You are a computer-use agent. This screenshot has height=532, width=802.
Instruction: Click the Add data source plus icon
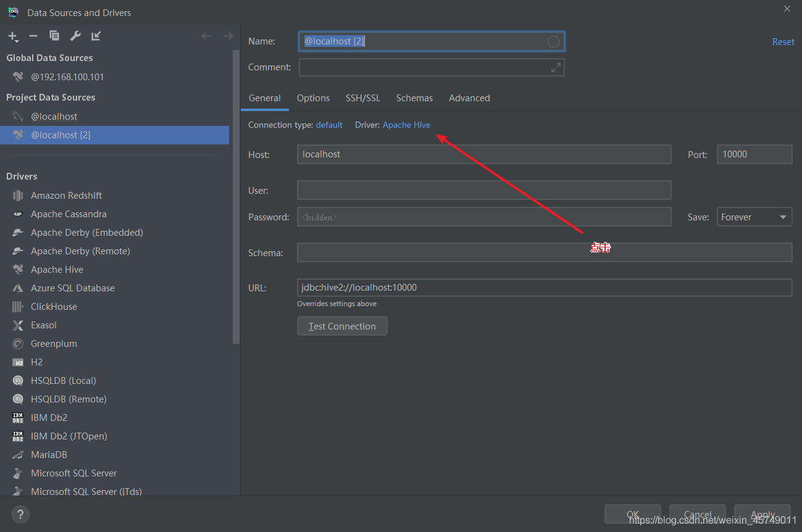[13, 36]
